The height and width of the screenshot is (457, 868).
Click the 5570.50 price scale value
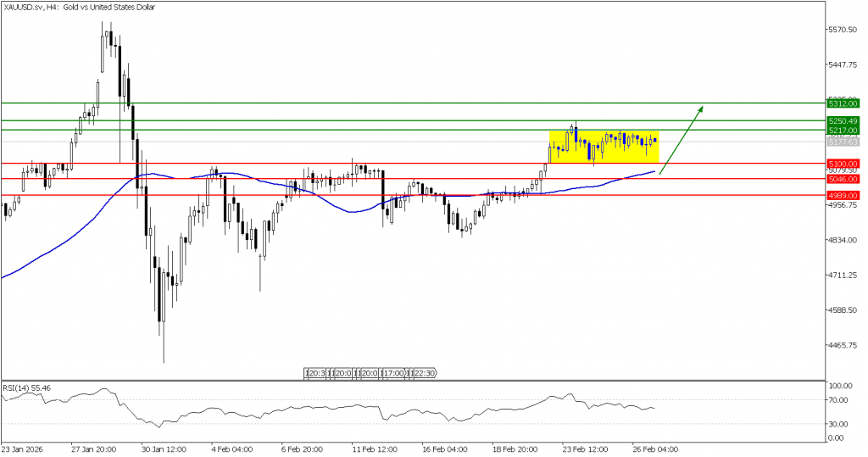tap(843, 30)
